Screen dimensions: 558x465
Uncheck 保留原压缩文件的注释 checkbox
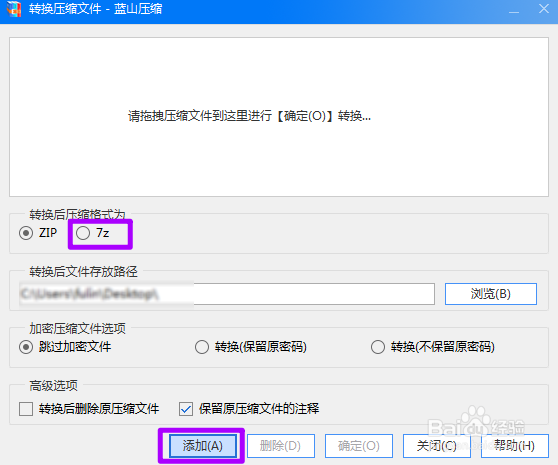tap(186, 409)
